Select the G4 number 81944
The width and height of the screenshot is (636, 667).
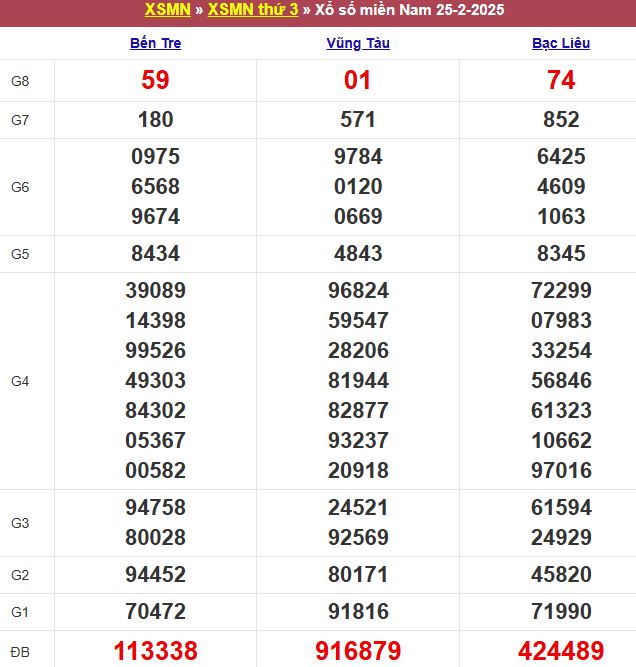pos(358,380)
